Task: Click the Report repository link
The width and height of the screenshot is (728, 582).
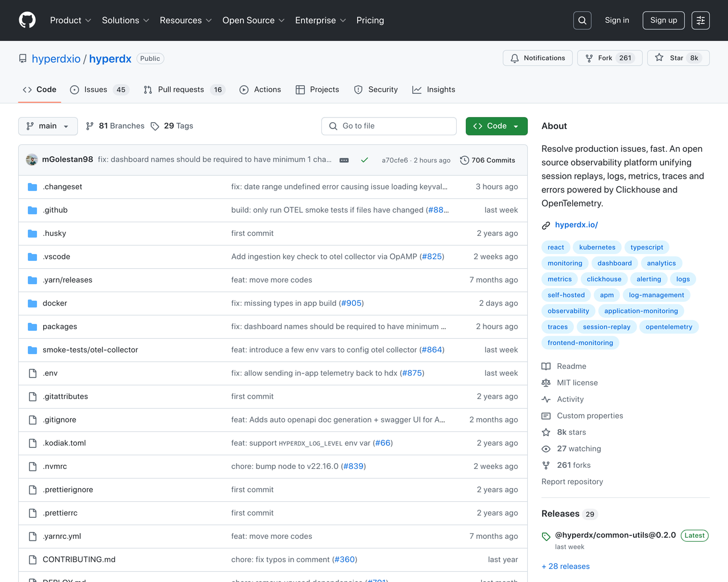Action: (x=572, y=482)
